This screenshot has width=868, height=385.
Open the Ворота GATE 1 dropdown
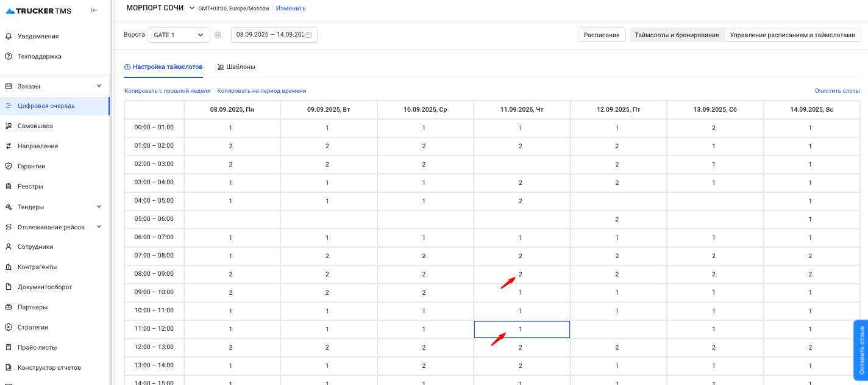[x=179, y=35]
